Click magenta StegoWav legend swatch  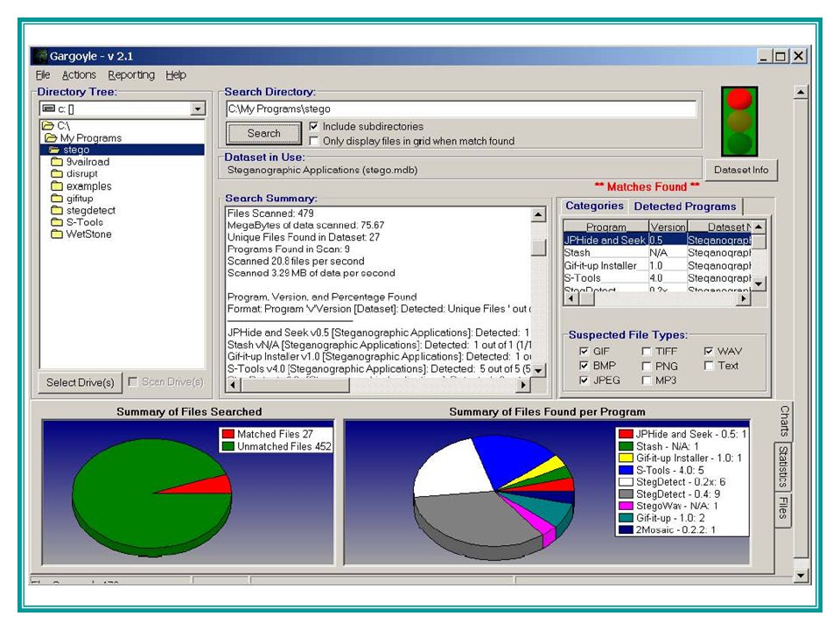coord(626,506)
